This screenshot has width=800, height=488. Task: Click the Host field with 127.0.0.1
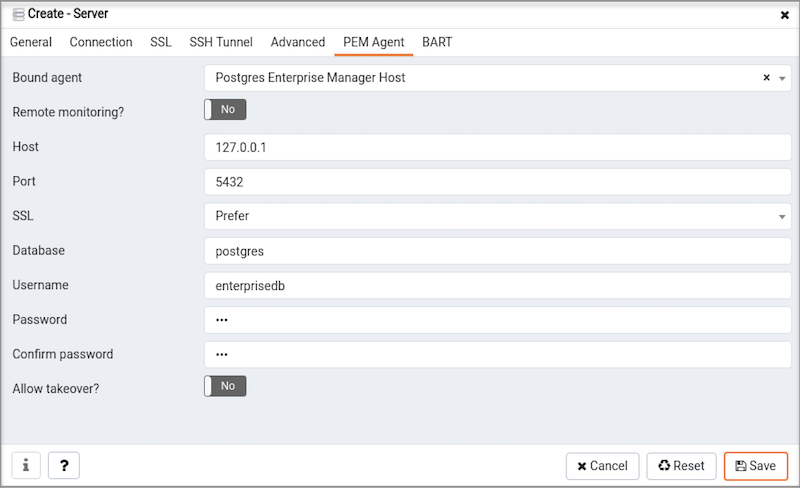tap(497, 148)
